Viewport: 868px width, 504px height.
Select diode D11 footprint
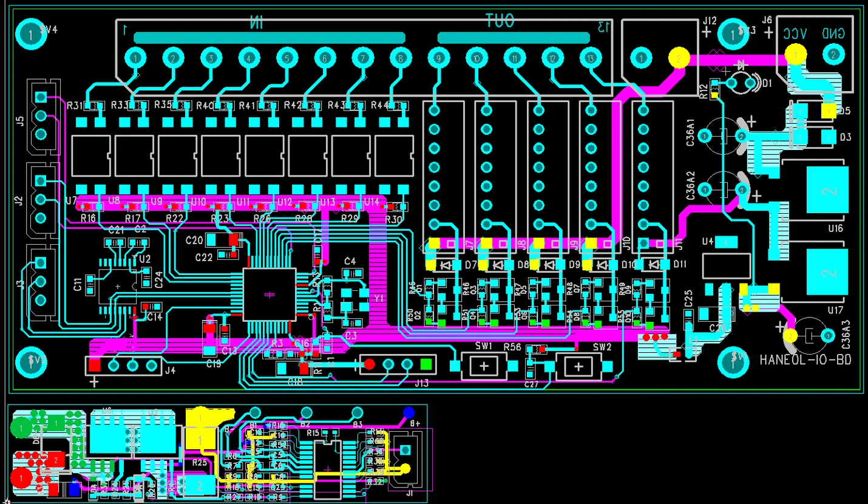pyautogui.click(x=653, y=265)
